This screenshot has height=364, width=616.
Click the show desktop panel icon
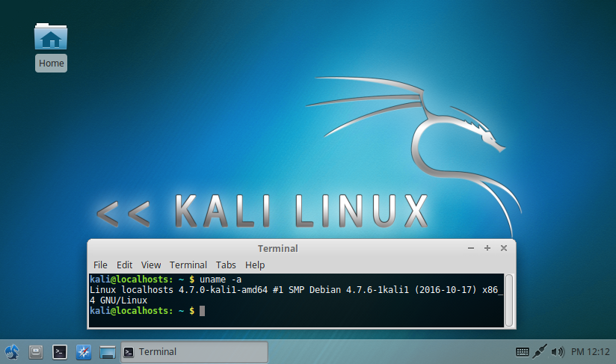(x=107, y=352)
